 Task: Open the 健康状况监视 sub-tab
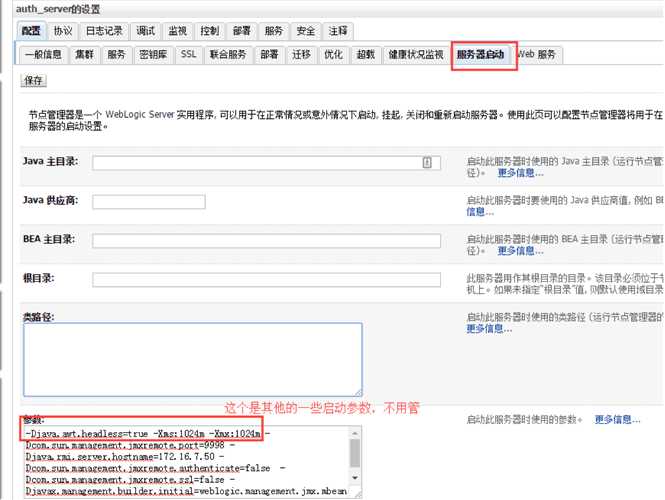point(416,55)
